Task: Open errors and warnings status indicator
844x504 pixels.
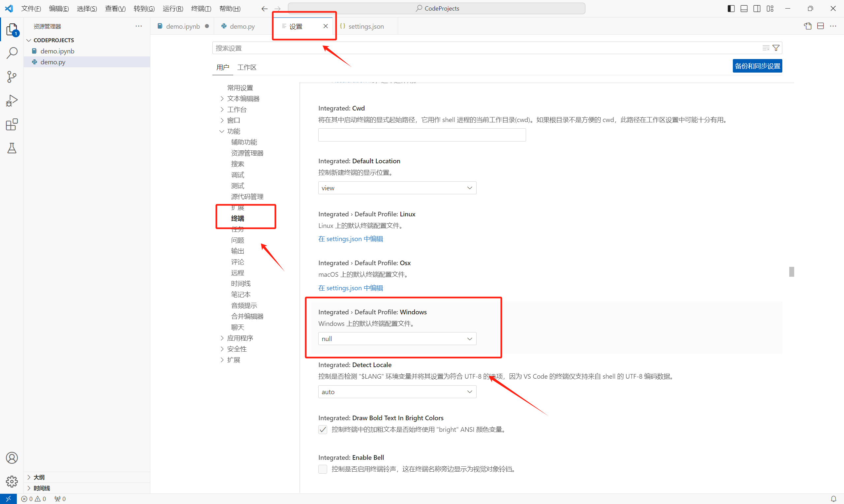Action: (33, 499)
